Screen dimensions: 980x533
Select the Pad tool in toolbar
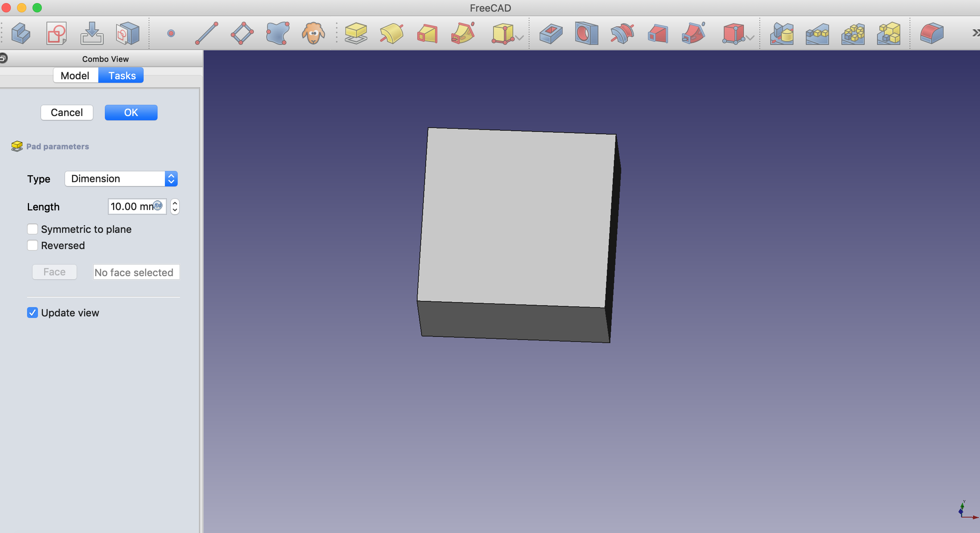coord(356,33)
